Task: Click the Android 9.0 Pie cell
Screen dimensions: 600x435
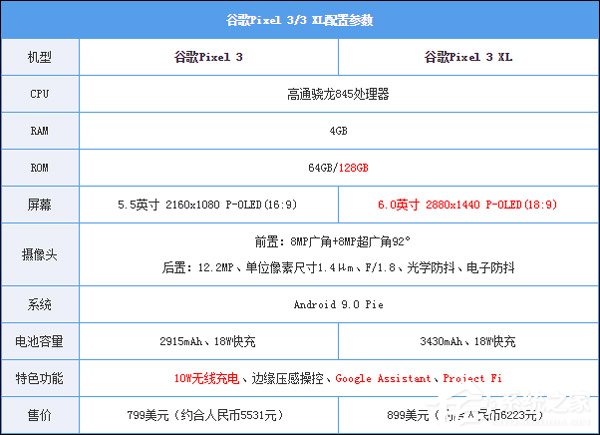Action: coord(336,304)
